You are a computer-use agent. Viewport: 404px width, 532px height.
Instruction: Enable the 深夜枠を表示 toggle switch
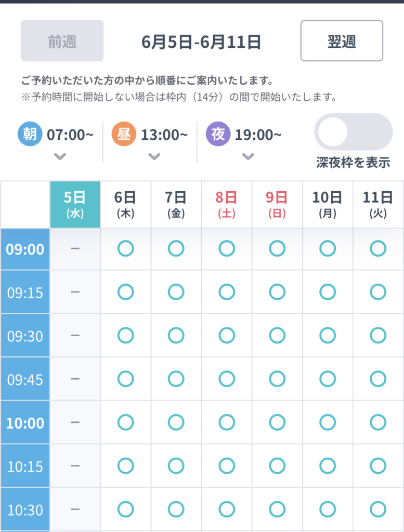[x=354, y=132]
